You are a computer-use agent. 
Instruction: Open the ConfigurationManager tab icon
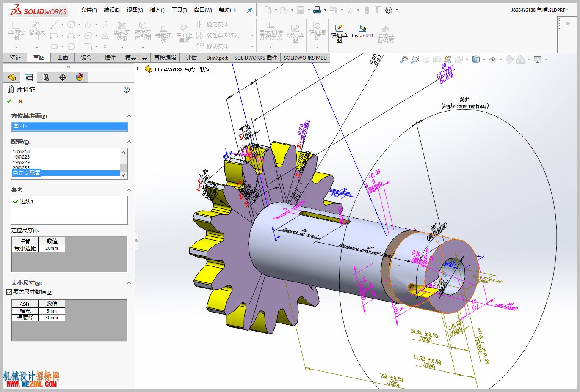coord(46,77)
